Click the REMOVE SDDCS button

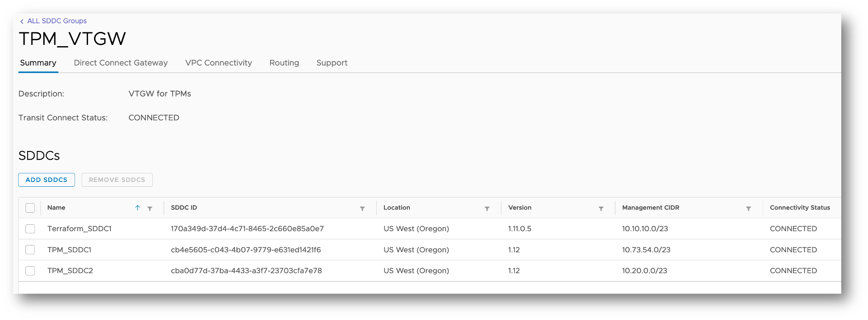[117, 180]
